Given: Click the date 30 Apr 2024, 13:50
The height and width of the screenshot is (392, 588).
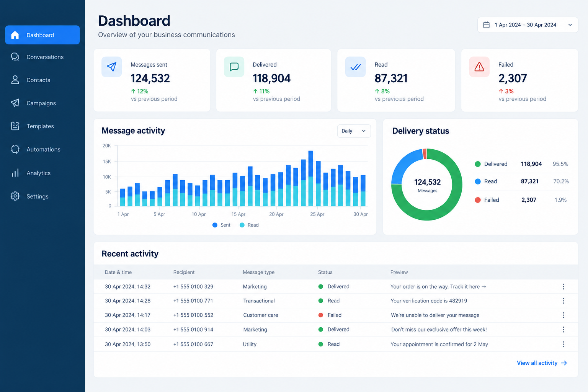Looking at the screenshot, I should 127,344.
